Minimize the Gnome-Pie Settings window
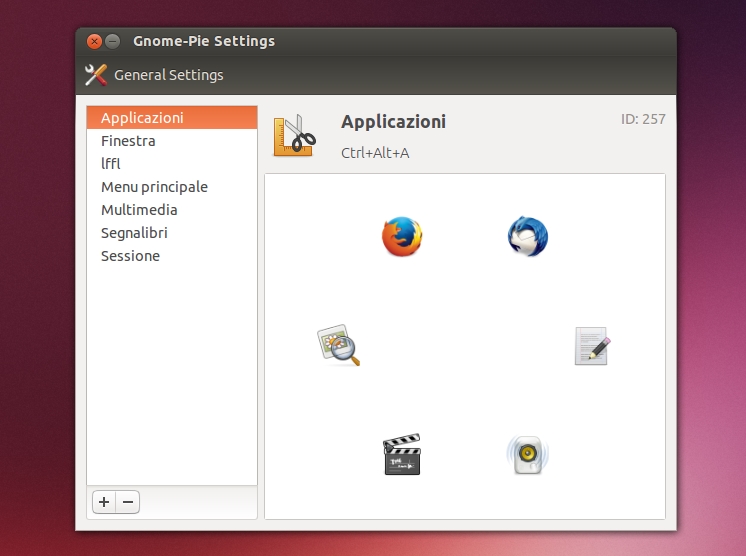 tap(112, 41)
